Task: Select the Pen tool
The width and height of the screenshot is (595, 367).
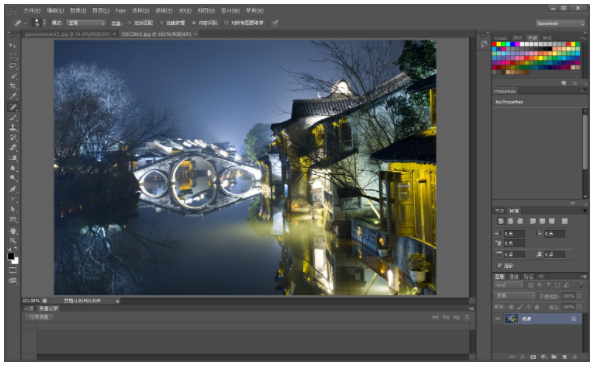Action: click(x=13, y=189)
